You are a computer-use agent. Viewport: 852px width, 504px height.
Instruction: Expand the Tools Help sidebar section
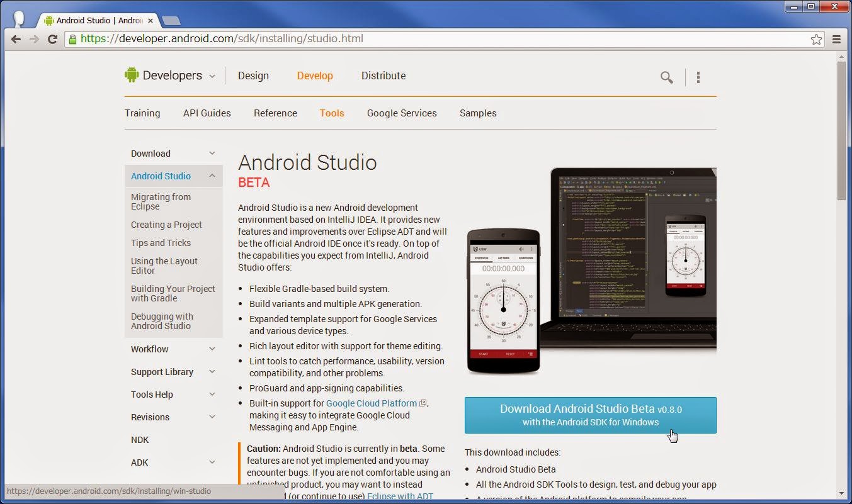(x=212, y=394)
